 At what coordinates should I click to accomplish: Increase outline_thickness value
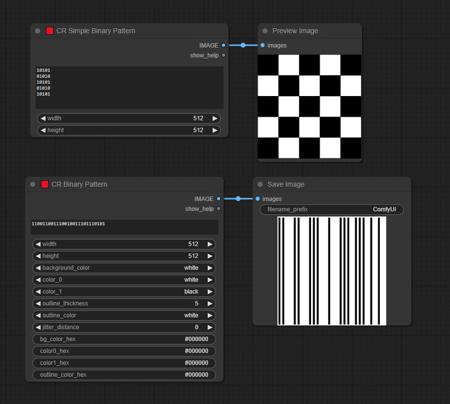click(210, 304)
